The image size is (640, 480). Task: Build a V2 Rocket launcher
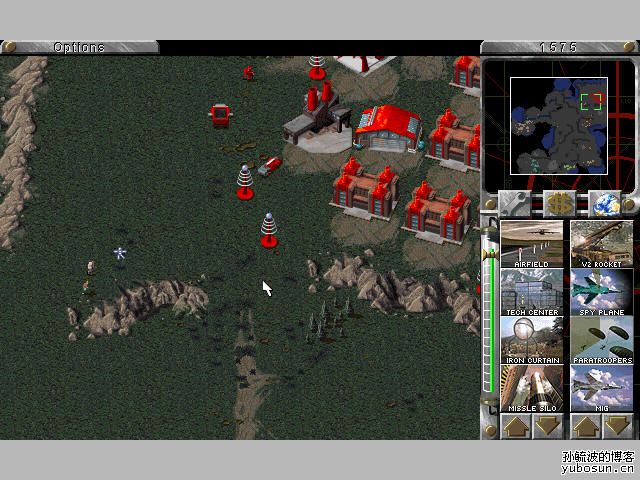point(602,244)
